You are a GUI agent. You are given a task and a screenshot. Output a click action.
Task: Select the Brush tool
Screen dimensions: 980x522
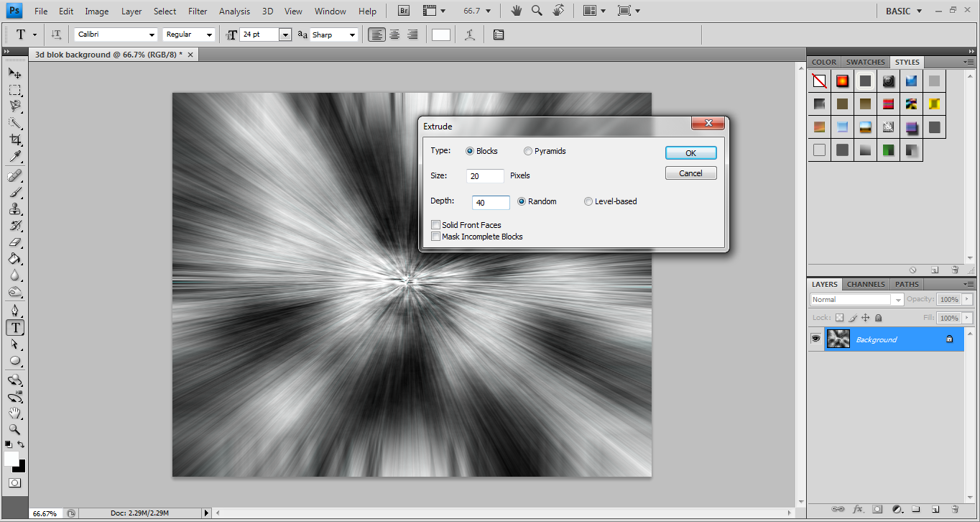(x=14, y=193)
